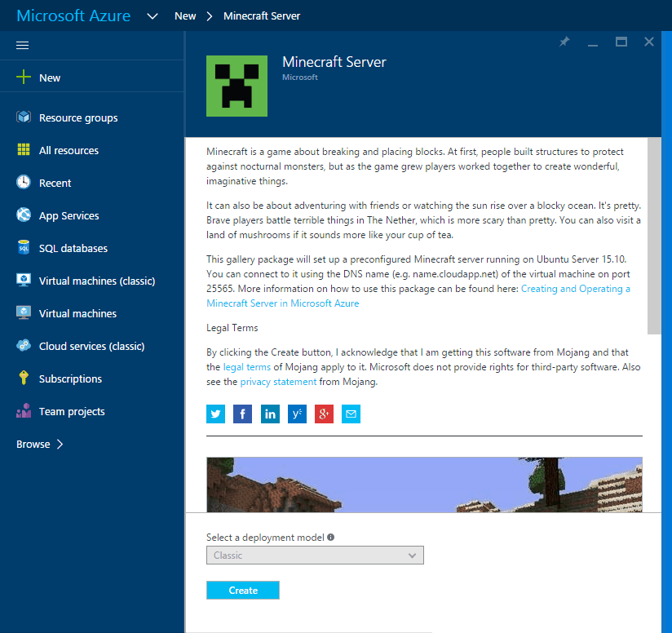The width and height of the screenshot is (672, 633).
Task: Click the Create button
Action: [x=243, y=590]
